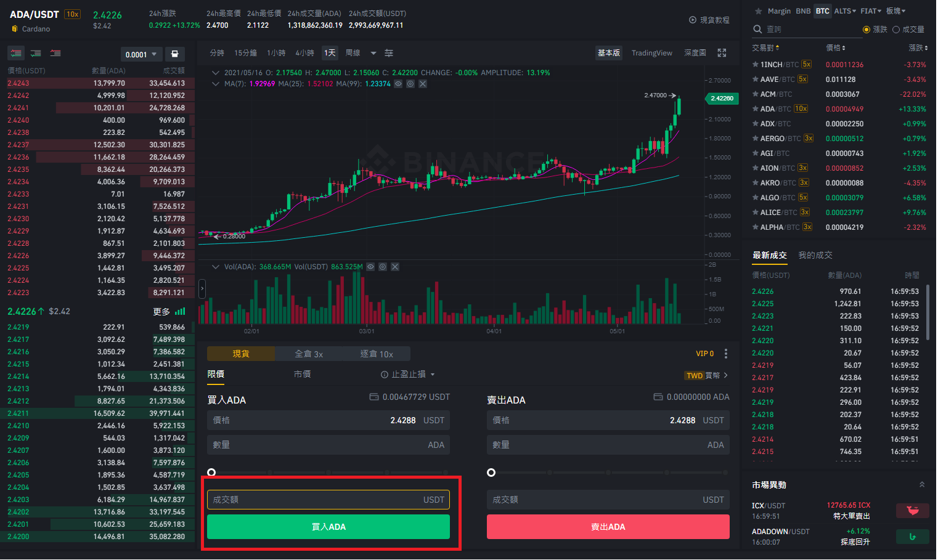The height and width of the screenshot is (560, 938).
Task: Click the deposit card icon beside ADA balance
Action: pos(658,397)
